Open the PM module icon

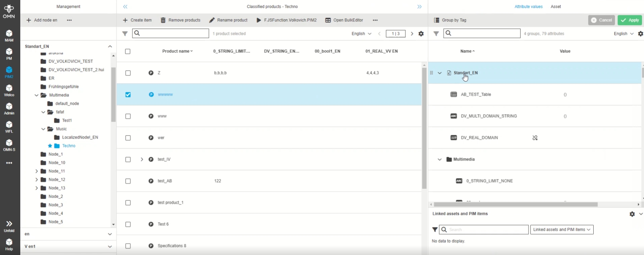[x=9, y=53]
